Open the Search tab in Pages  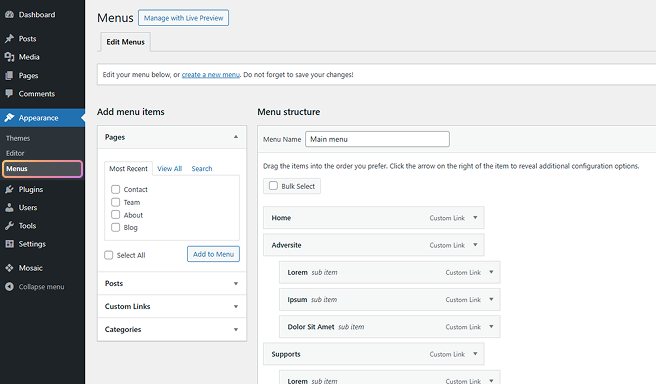(x=202, y=169)
